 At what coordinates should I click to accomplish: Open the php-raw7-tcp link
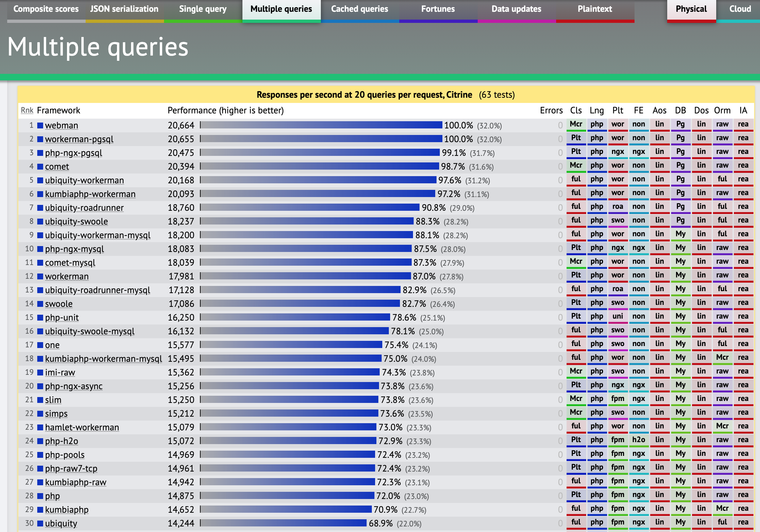coord(71,469)
